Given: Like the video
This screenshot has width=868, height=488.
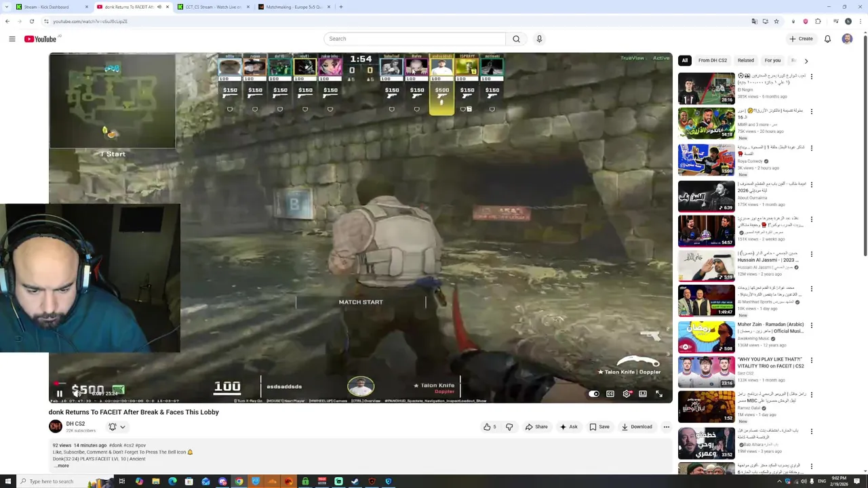Looking at the screenshot, I should 490,427.
